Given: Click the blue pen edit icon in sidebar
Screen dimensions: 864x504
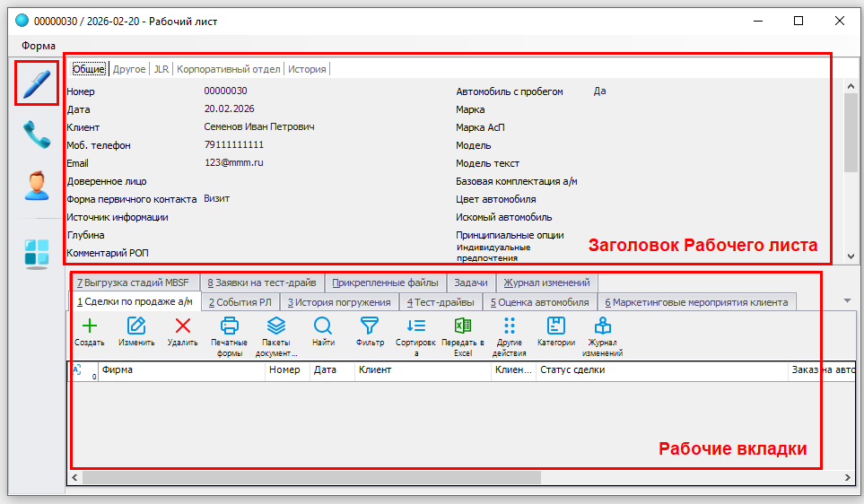Looking at the screenshot, I should 37,83.
